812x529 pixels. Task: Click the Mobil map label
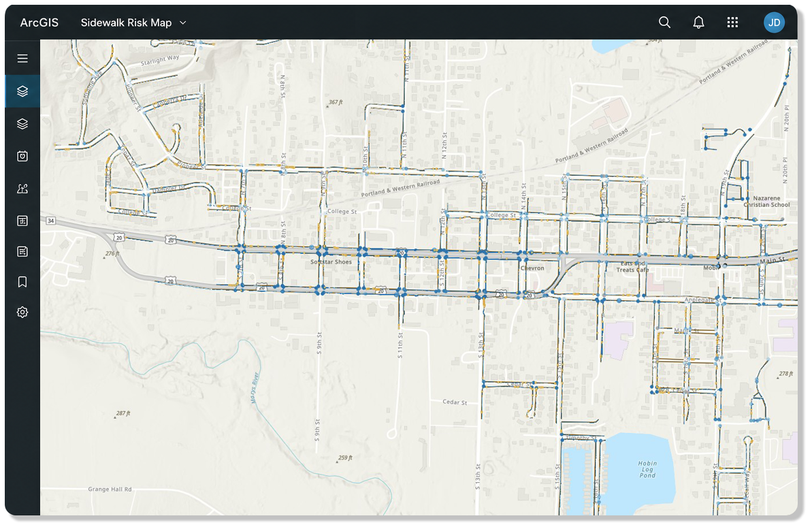pyautogui.click(x=711, y=268)
